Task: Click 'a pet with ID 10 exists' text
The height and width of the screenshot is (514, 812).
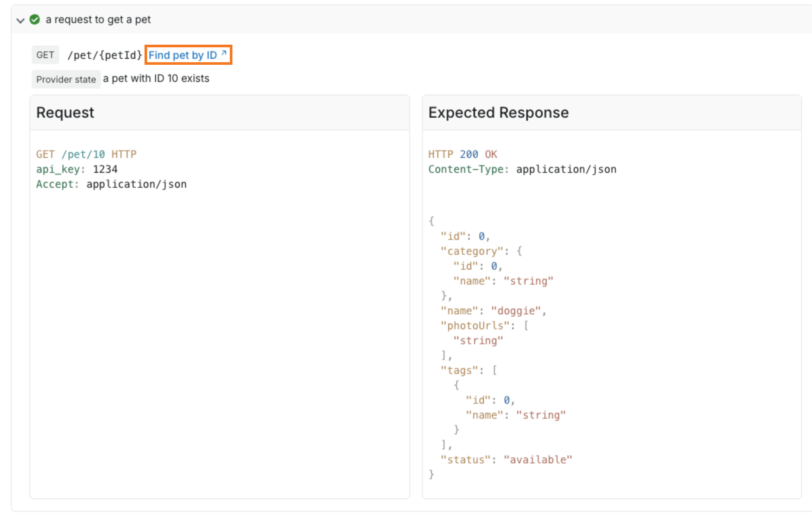Action: pyautogui.click(x=156, y=79)
